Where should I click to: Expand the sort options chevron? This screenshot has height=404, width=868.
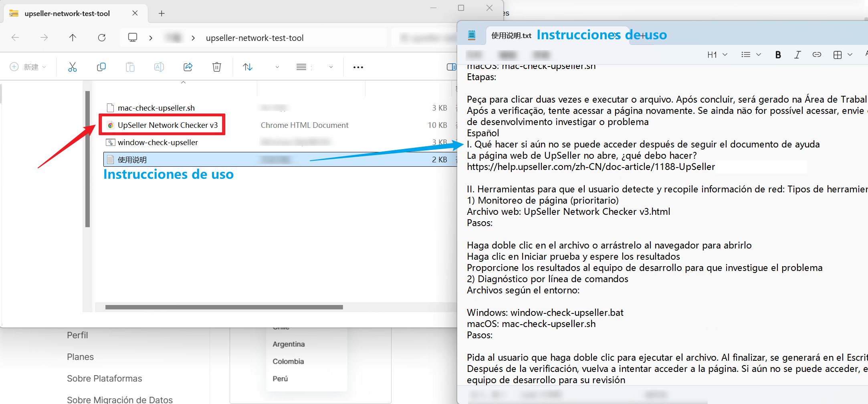(x=277, y=67)
